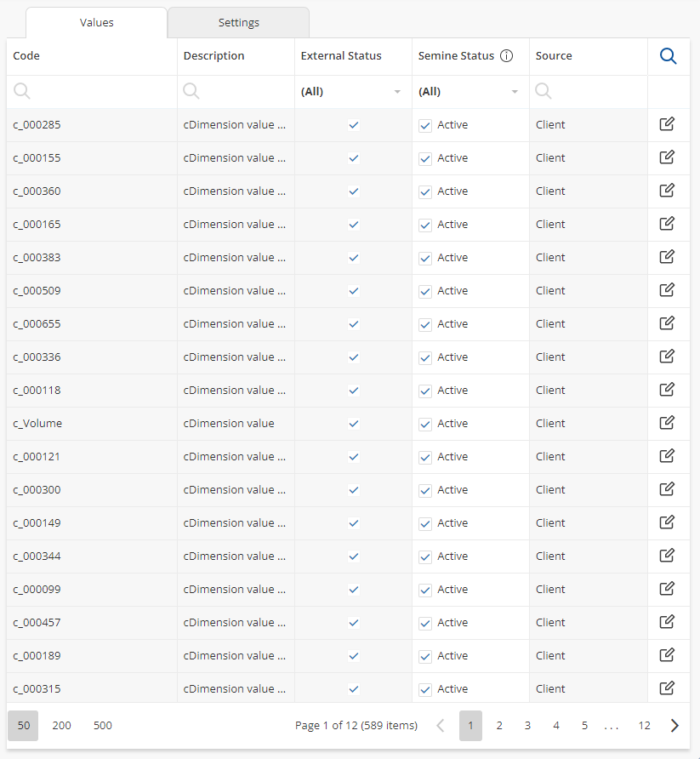Viewport: 700px width, 759px height.
Task: Toggle Semine Status checkbox for c_000457
Action: [425, 624]
